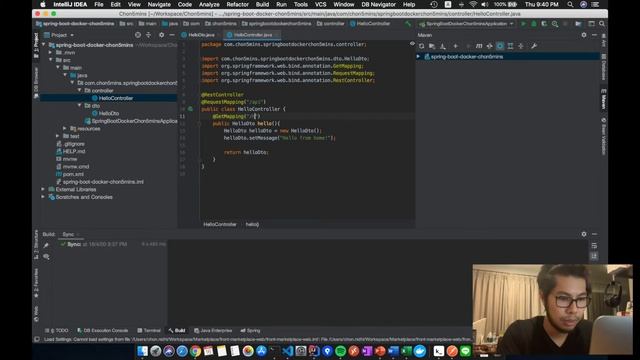The width and height of the screenshot is (640, 360).
Task: Open TODO tool window tab
Action: [x=57, y=331]
